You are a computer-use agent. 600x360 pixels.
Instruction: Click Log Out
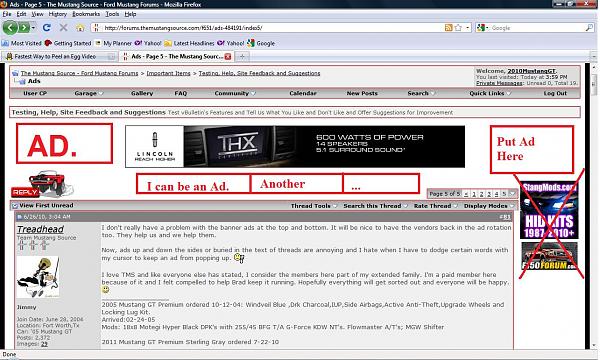click(555, 93)
